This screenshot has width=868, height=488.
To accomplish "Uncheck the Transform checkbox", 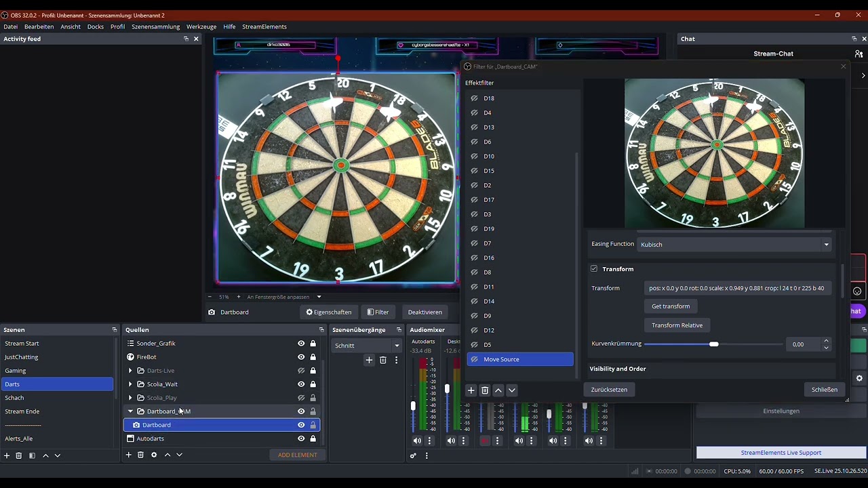I will pyautogui.click(x=594, y=269).
